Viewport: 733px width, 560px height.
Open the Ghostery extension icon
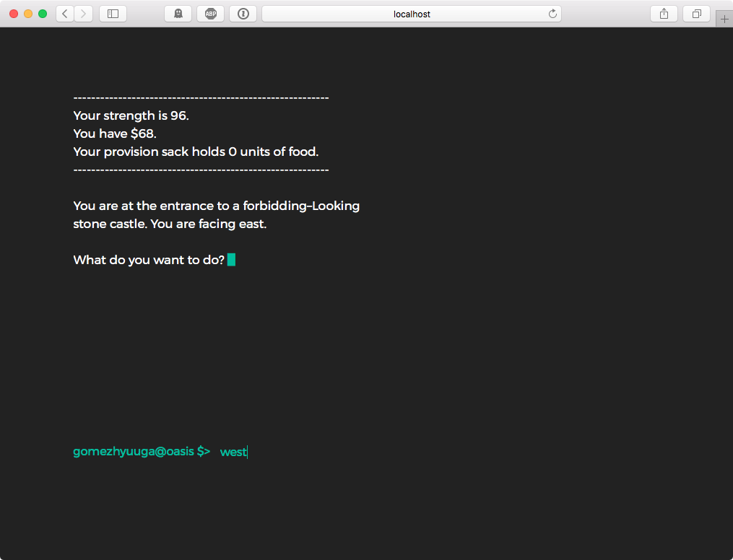[178, 14]
